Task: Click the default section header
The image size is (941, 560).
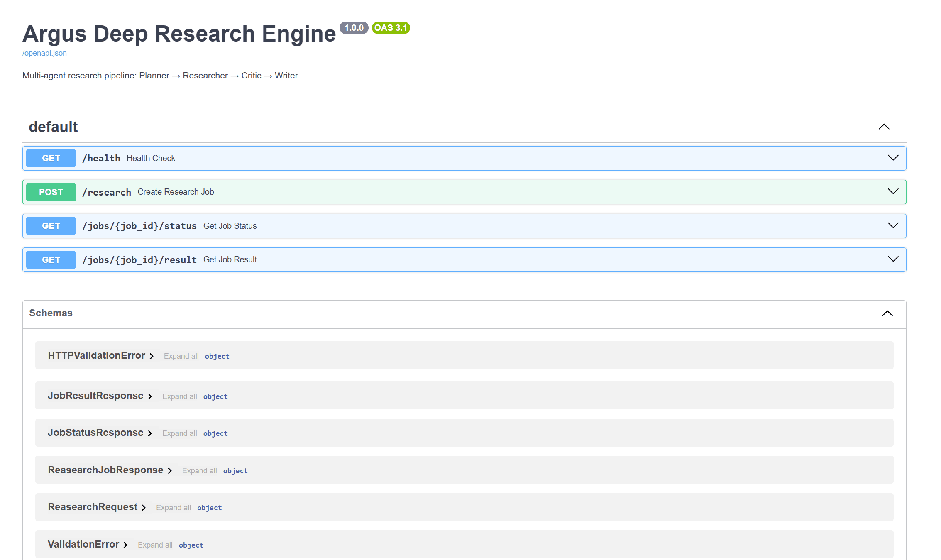Action: click(x=53, y=127)
